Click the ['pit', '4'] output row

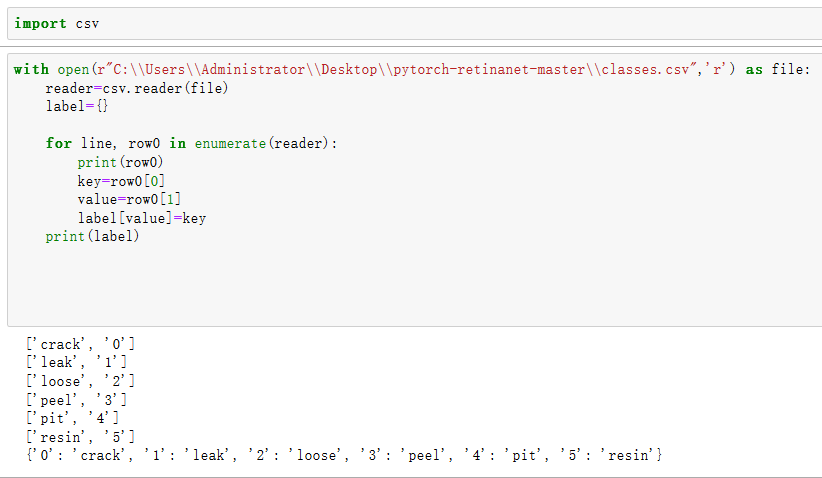[x=72, y=418]
